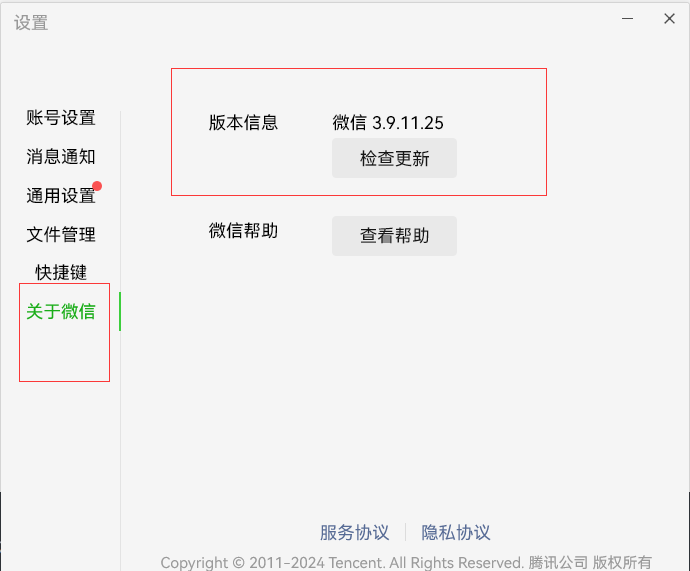690x571 pixels.
Task: Open the 服务协议 link
Action: pos(354,532)
